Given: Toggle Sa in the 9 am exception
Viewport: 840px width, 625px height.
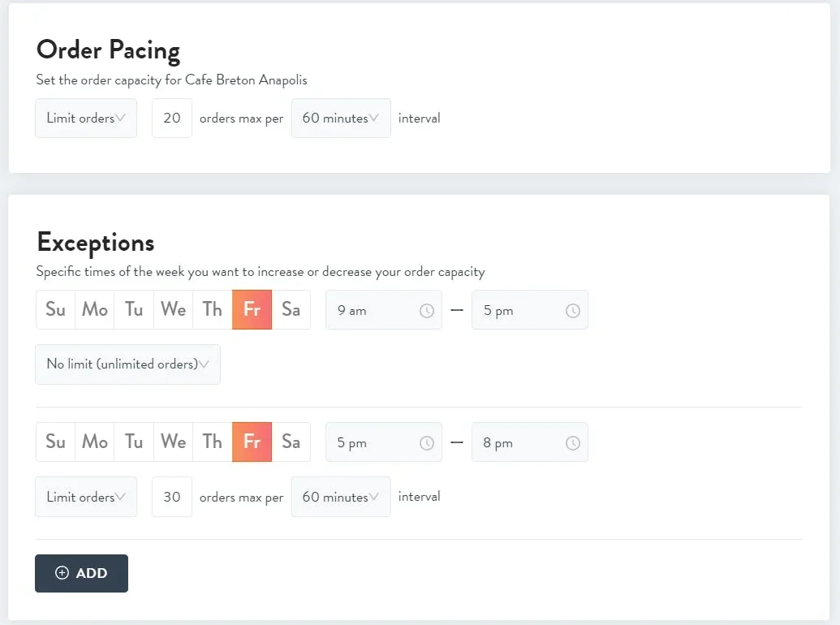Looking at the screenshot, I should click(291, 309).
